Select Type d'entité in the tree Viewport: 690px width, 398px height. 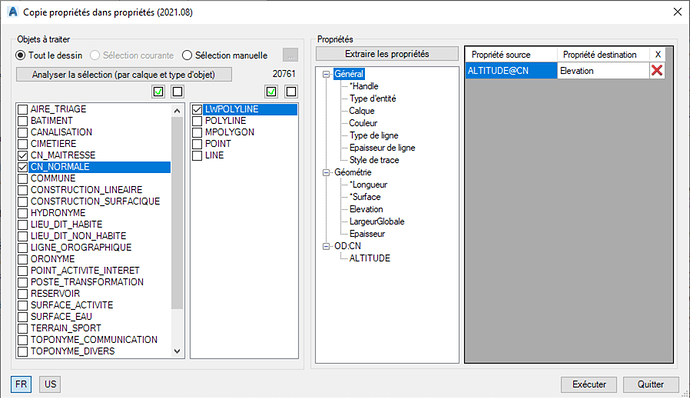(373, 99)
